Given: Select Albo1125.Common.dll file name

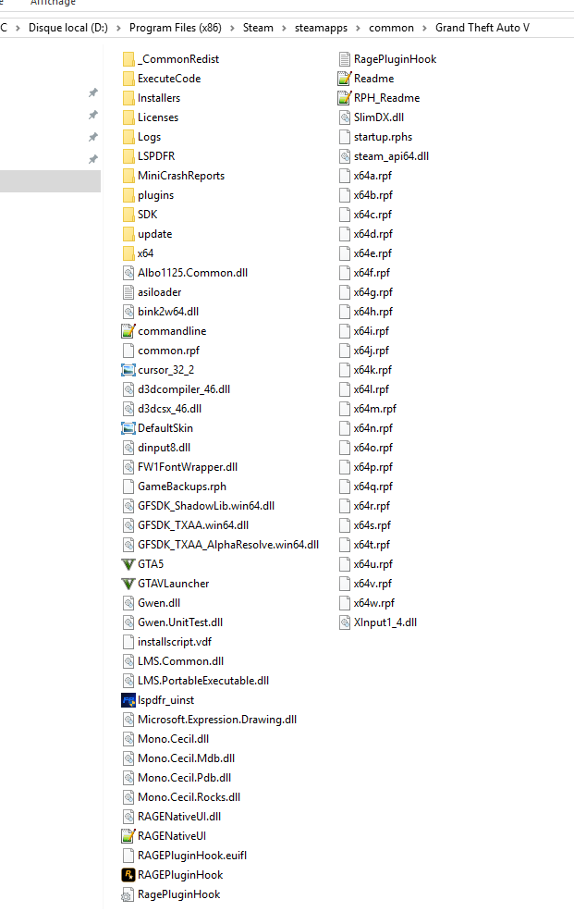Looking at the screenshot, I should (192, 273).
